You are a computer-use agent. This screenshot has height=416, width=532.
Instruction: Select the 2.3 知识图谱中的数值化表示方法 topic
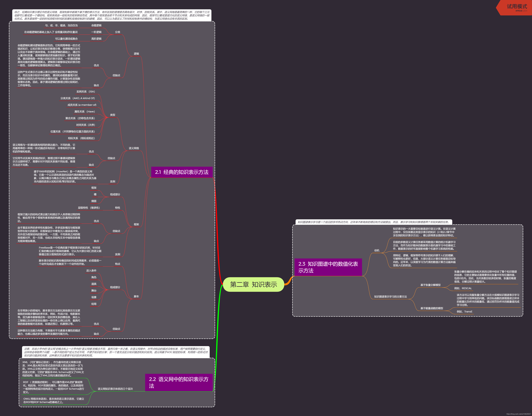[x=328, y=267]
